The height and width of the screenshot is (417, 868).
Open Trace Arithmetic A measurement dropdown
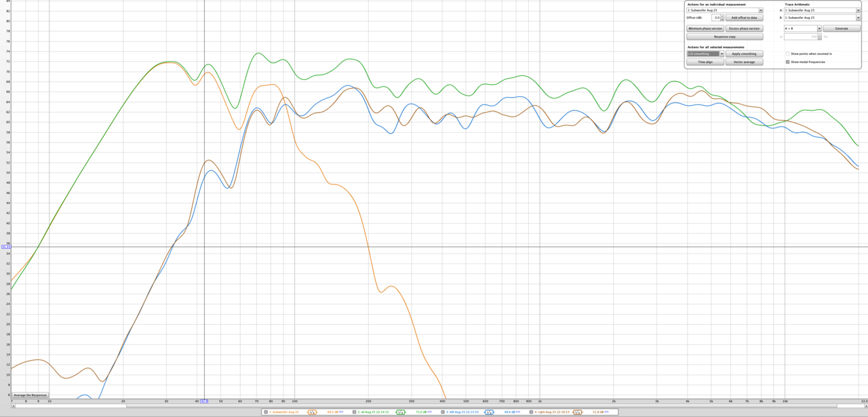tap(822, 10)
